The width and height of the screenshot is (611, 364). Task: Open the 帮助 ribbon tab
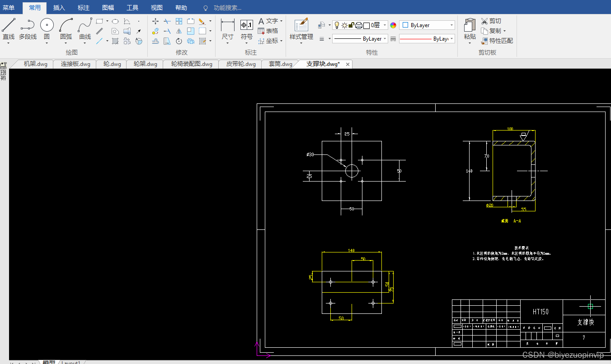[181, 8]
